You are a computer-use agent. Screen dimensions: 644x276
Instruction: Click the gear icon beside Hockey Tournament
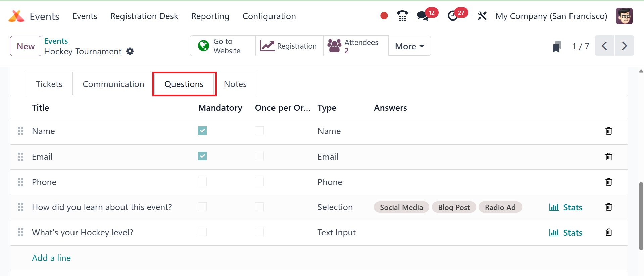tap(130, 51)
